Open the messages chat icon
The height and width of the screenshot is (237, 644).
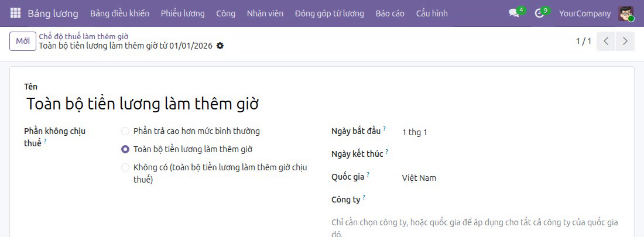(514, 13)
